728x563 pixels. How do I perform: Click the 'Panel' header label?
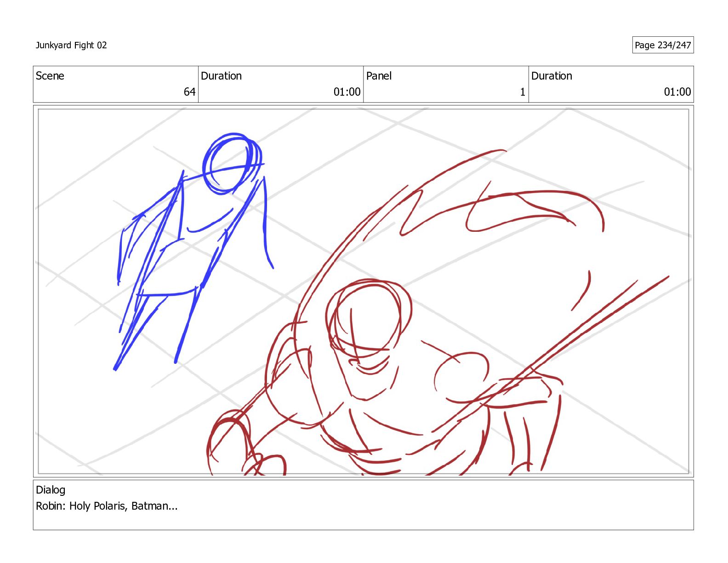(x=379, y=76)
